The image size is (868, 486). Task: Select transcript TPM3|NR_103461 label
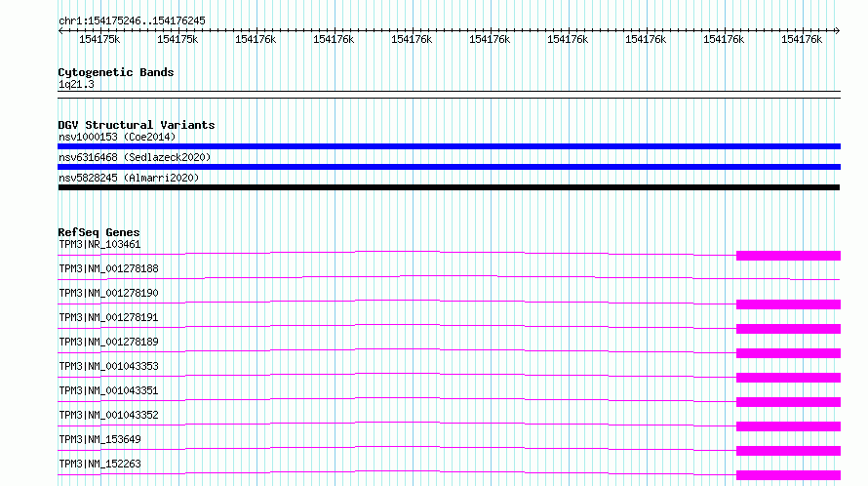pos(99,244)
